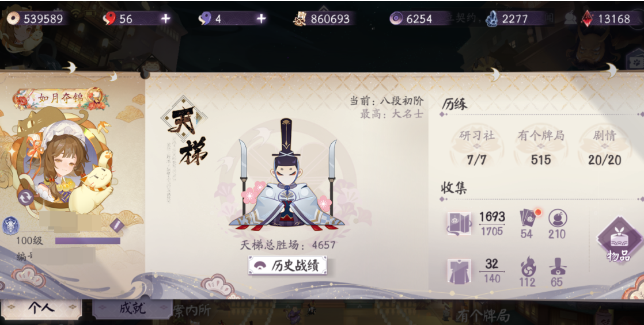The image size is (644, 325).
Task: Open the 研习社 progress 7/7
Action: pyautogui.click(x=476, y=147)
